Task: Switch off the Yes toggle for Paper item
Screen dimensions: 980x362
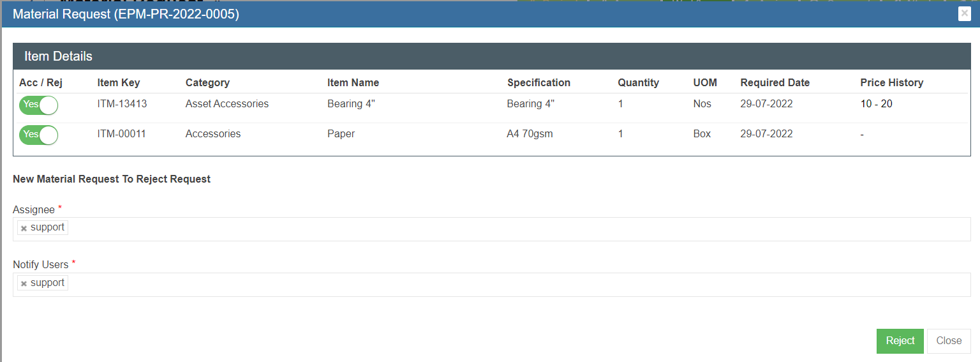Action: click(38, 135)
